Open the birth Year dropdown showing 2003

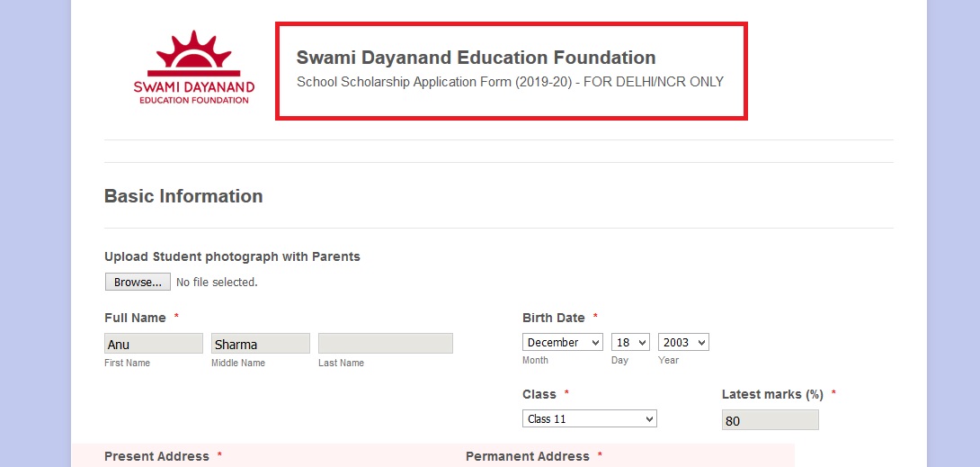[683, 342]
